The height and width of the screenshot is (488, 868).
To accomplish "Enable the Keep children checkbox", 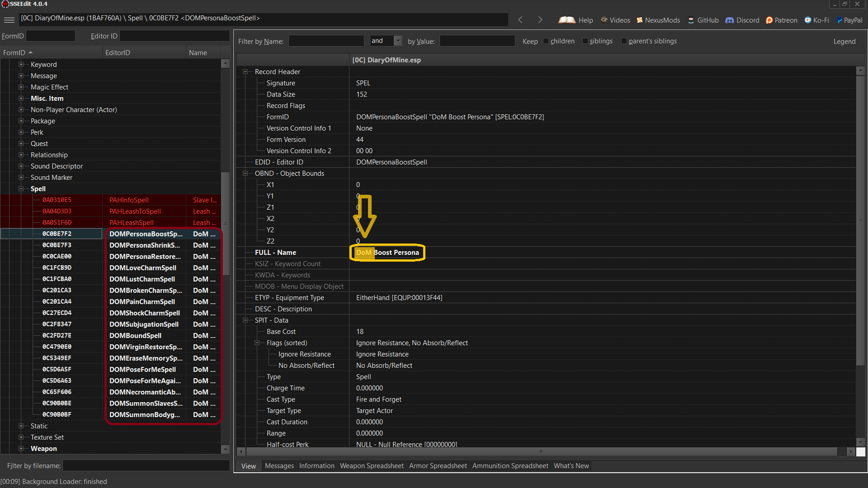I will (x=546, y=41).
